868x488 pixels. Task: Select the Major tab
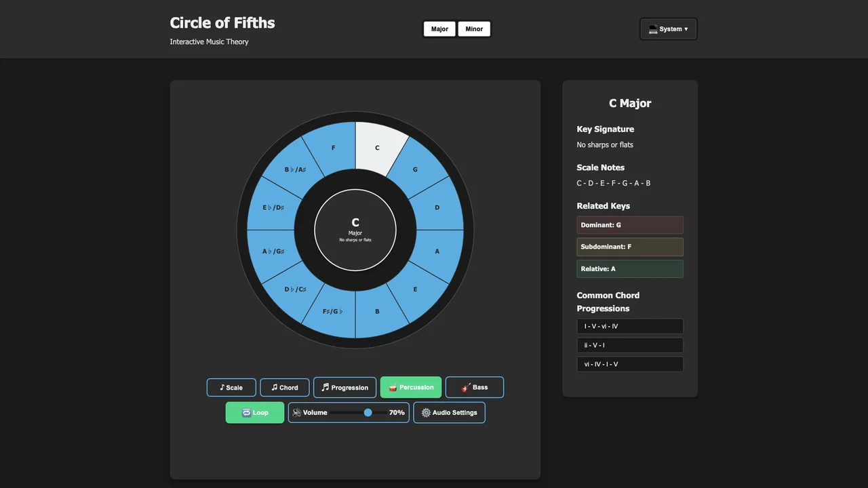(x=439, y=28)
